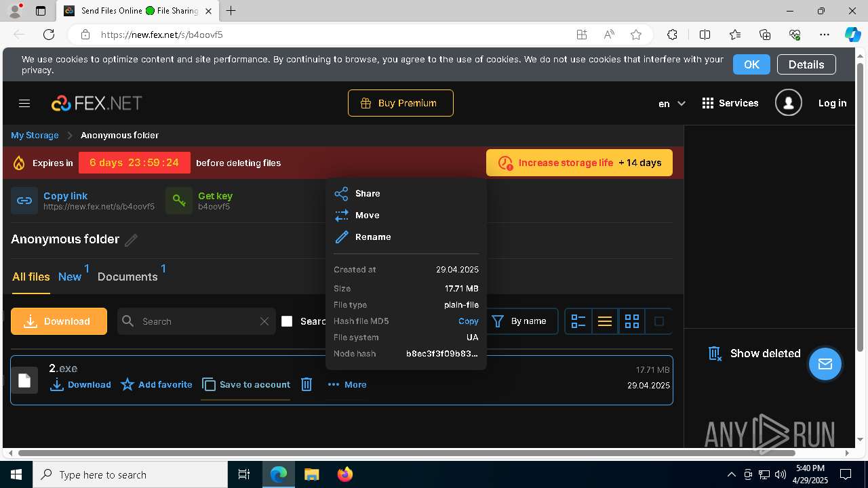The height and width of the screenshot is (488, 868).
Task: Click the Buy Premium button
Action: 400,103
